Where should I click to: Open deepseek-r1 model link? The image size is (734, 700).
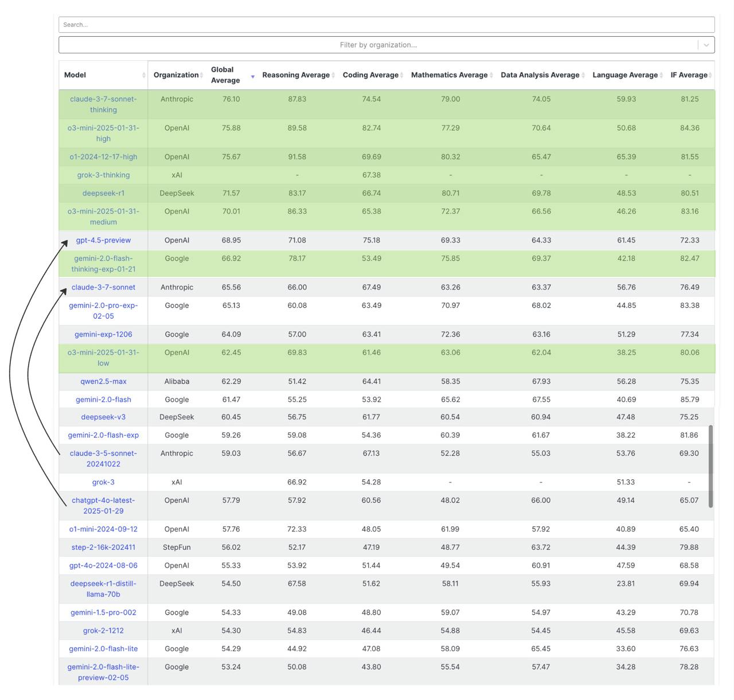103,193
